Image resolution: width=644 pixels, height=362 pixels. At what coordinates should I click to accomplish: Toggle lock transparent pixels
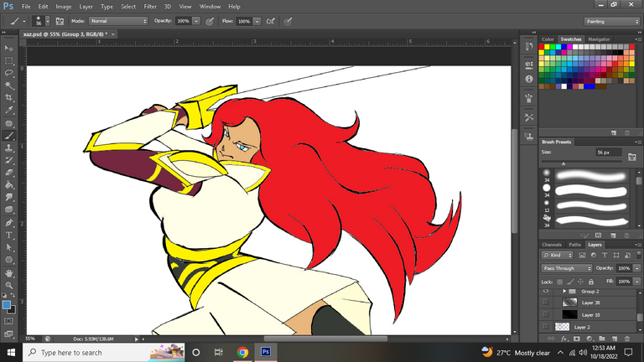(x=560, y=282)
